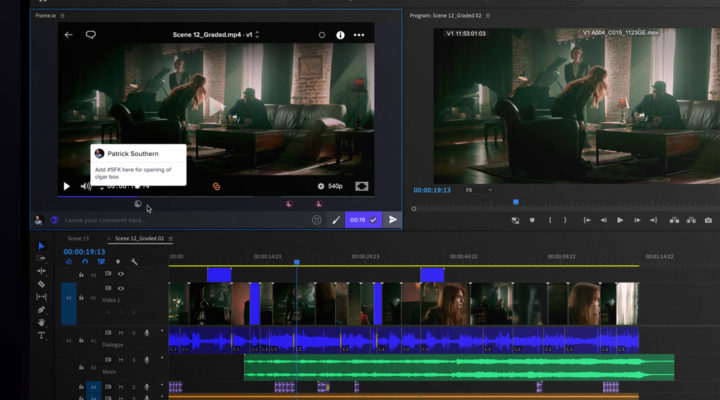Step back one frame in Program monitor
The image size is (720, 400).
tap(603, 220)
